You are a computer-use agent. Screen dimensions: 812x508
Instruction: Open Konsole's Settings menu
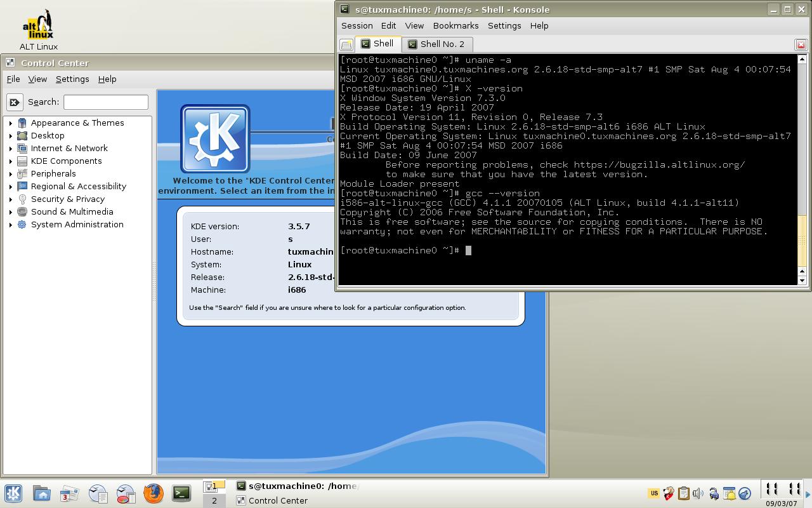[x=504, y=26]
